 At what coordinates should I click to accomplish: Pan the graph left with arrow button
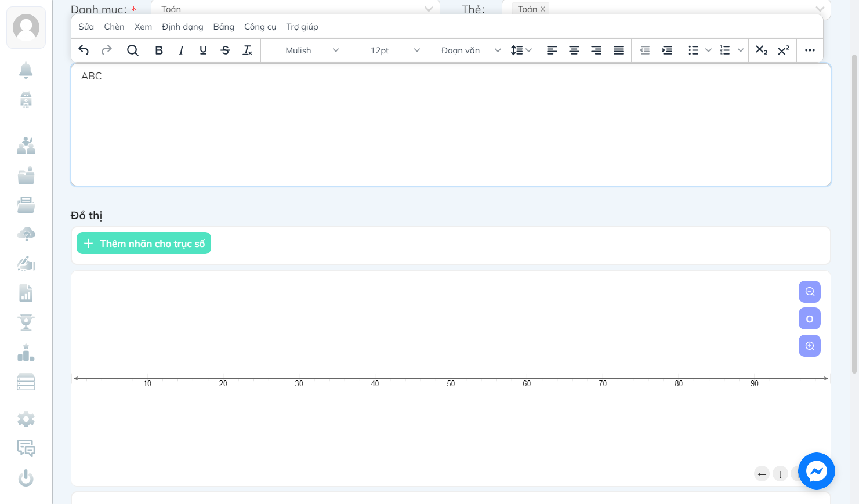pos(762,474)
